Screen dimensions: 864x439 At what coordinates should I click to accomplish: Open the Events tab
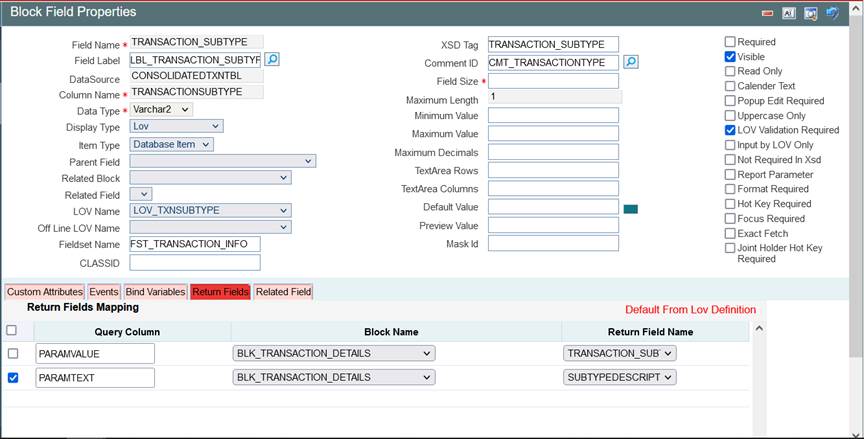[104, 292]
